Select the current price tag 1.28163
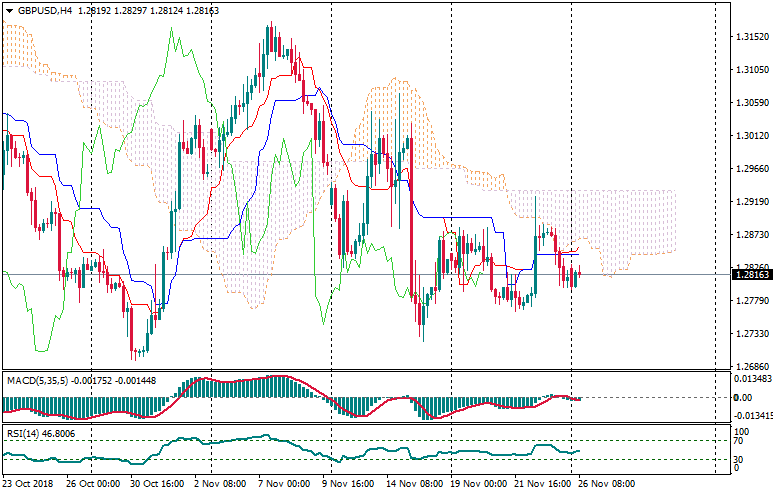 [x=750, y=274]
